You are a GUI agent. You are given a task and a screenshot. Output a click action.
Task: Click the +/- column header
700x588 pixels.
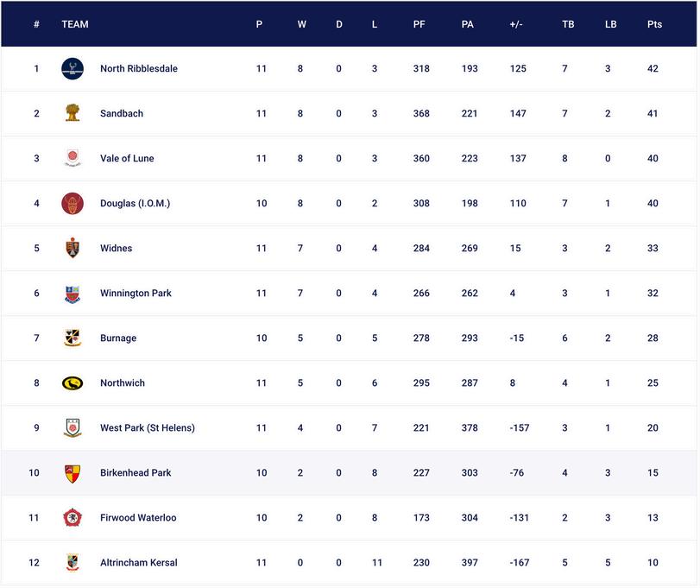[x=516, y=24]
